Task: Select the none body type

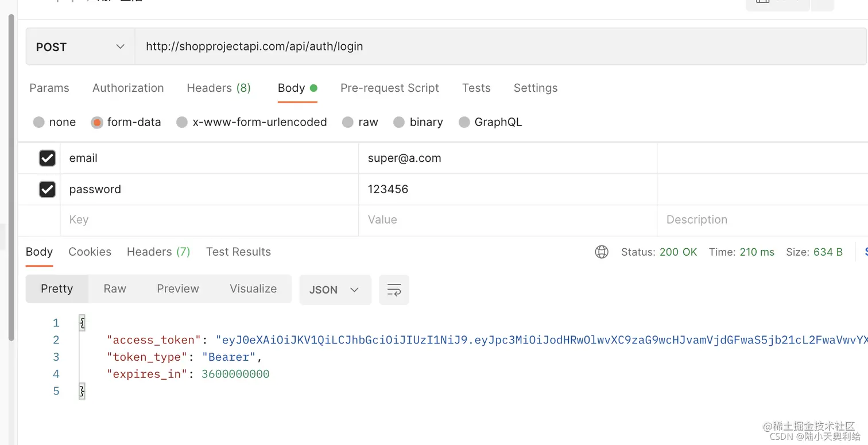Action: coord(55,122)
